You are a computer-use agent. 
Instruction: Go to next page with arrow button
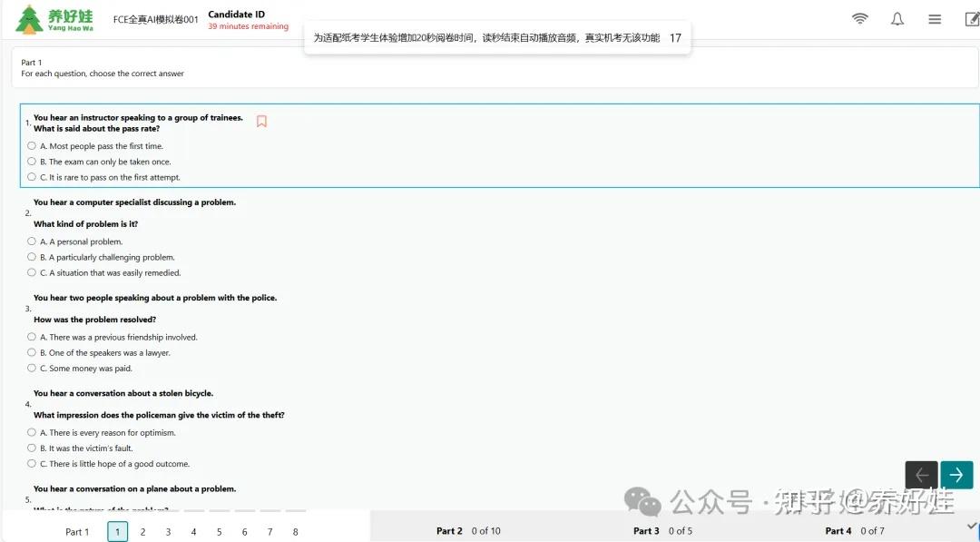coord(956,474)
